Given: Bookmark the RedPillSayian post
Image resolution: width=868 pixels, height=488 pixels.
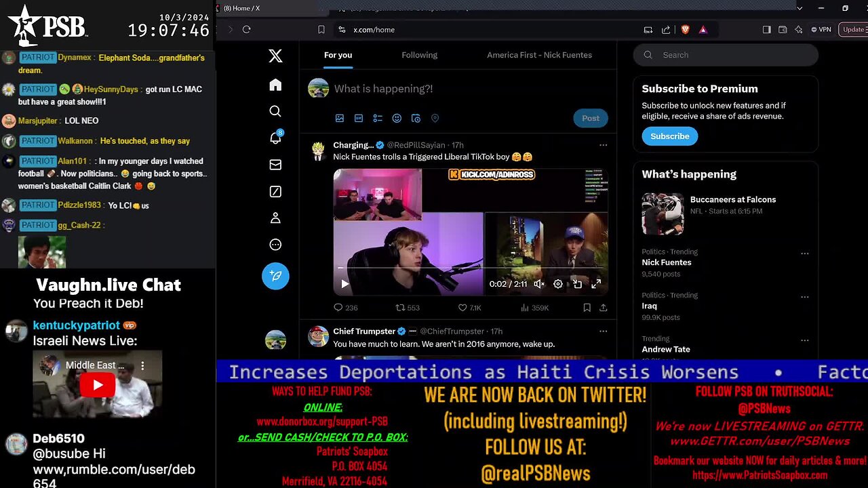Looking at the screenshot, I should pos(587,308).
